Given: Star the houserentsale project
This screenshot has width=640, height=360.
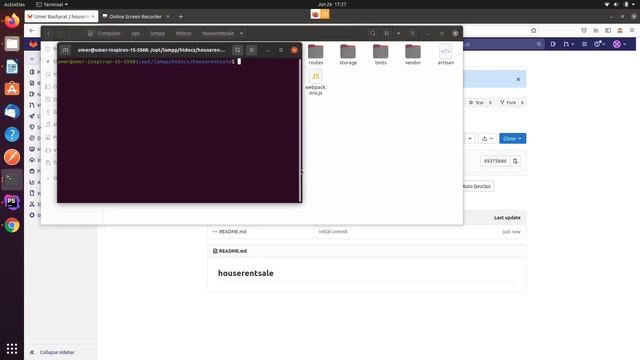Looking at the screenshot, I should click(x=476, y=103).
